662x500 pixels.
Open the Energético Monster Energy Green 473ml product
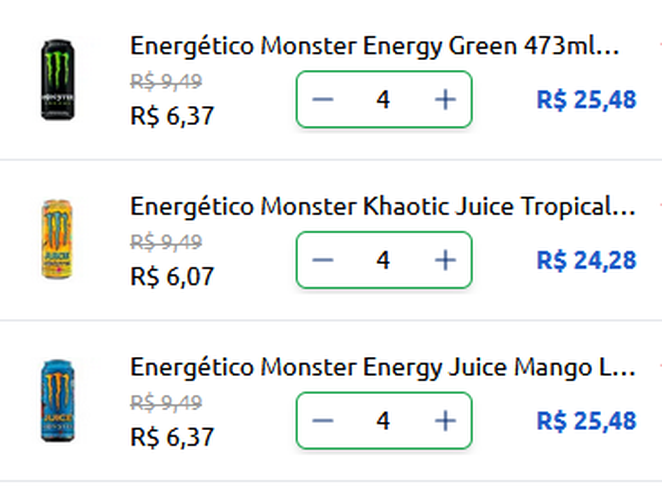pos(375,46)
